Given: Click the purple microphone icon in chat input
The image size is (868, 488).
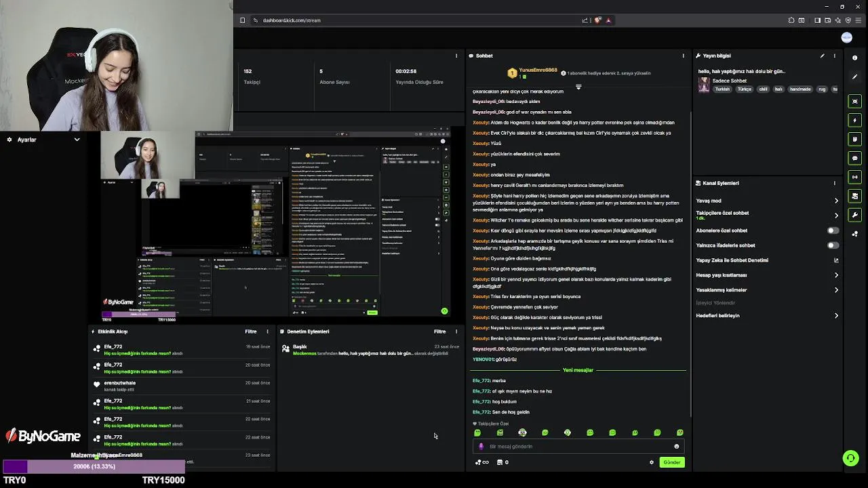Looking at the screenshot, I should tap(481, 447).
